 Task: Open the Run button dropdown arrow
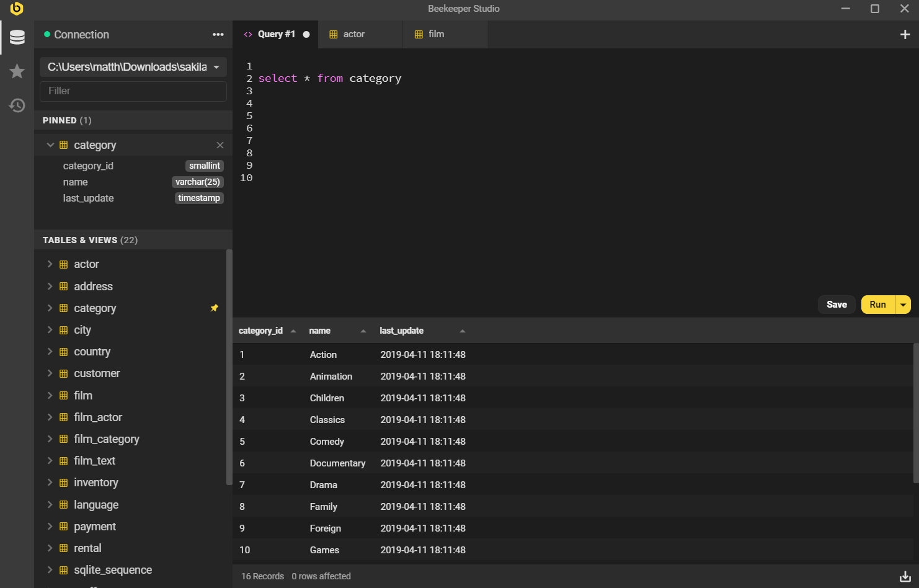coord(903,304)
